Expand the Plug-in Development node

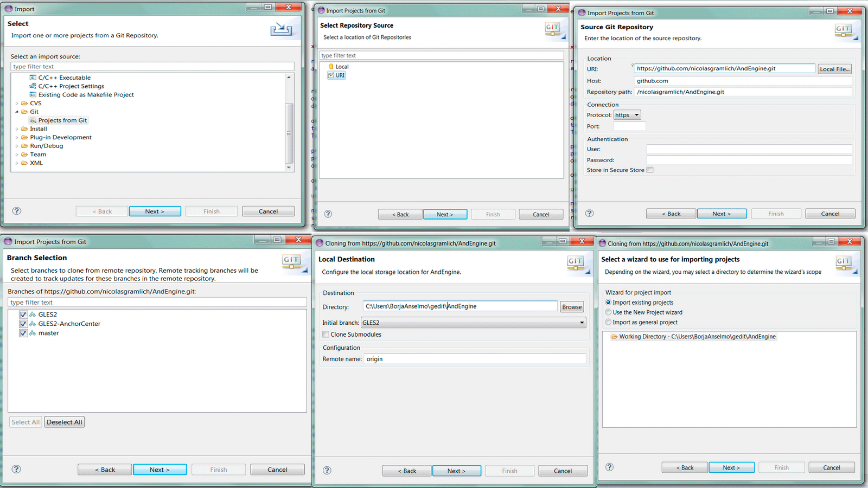[x=17, y=138]
